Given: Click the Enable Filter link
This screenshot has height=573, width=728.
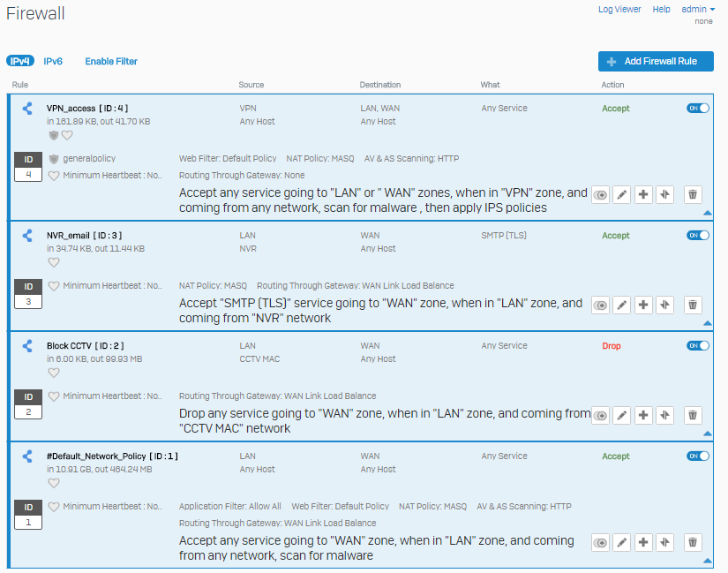Looking at the screenshot, I should (x=111, y=61).
